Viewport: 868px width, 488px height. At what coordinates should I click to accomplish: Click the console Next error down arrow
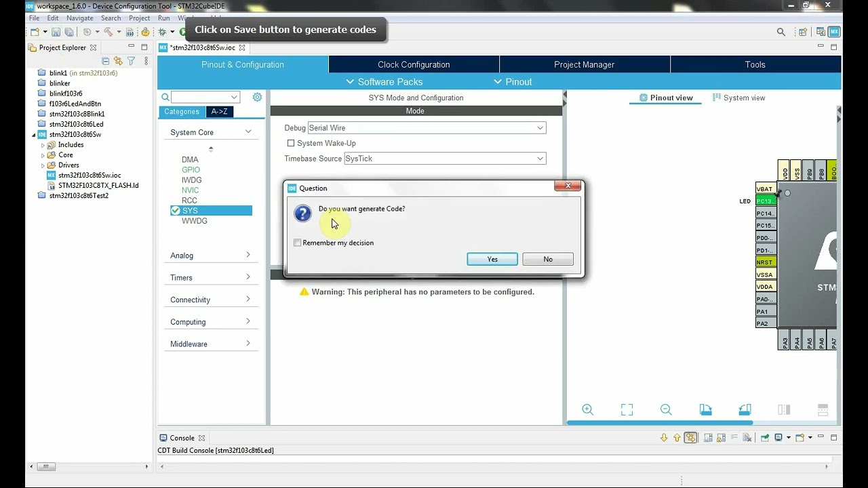pyautogui.click(x=664, y=438)
